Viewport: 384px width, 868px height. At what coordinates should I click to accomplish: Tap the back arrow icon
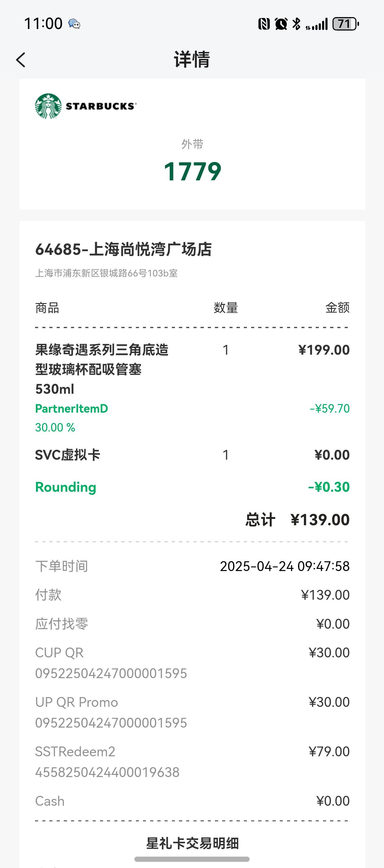click(x=20, y=60)
